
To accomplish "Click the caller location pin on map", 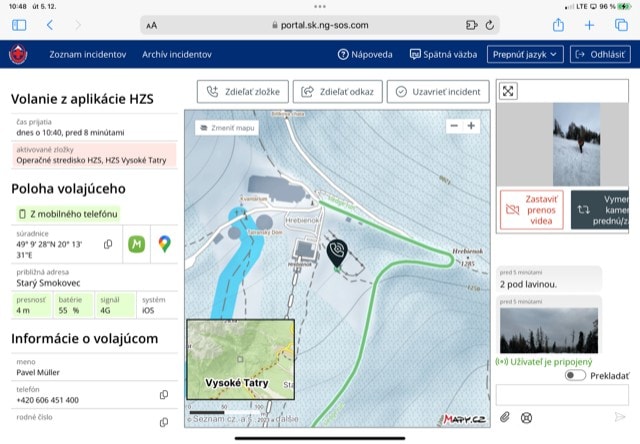I will (x=338, y=253).
